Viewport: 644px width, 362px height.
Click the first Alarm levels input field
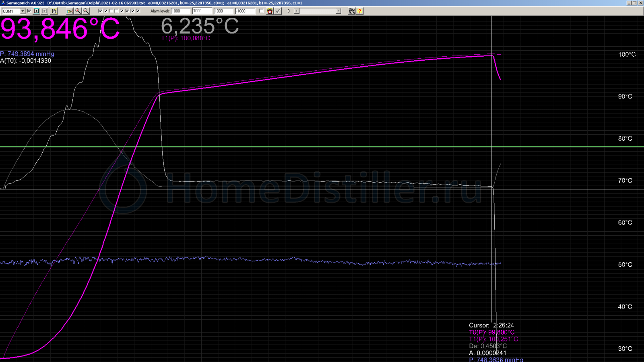point(181,11)
